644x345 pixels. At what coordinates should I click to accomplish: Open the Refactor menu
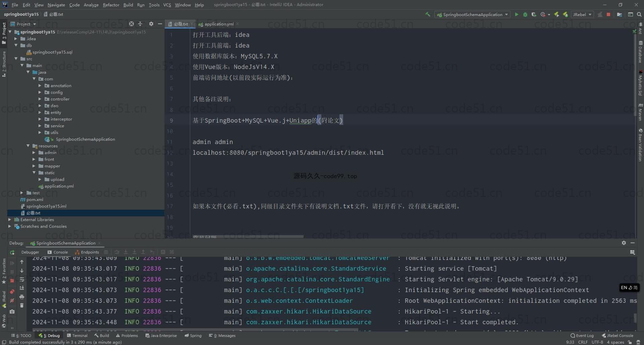(111, 5)
